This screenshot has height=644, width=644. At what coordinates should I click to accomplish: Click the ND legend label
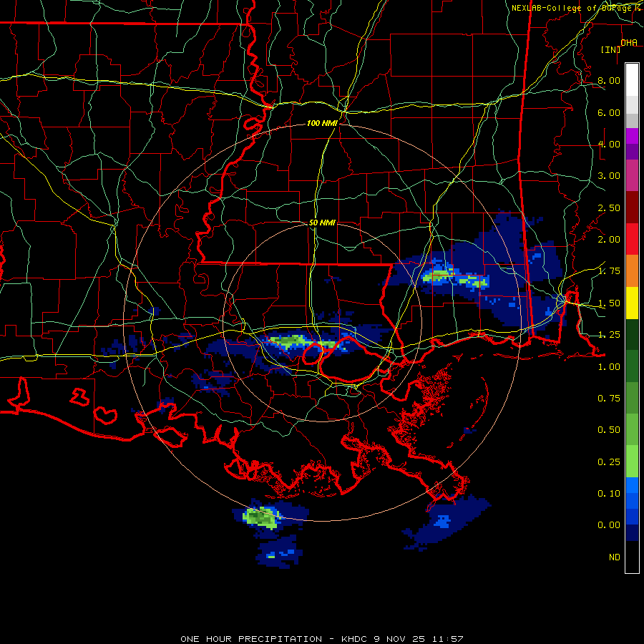(615, 557)
